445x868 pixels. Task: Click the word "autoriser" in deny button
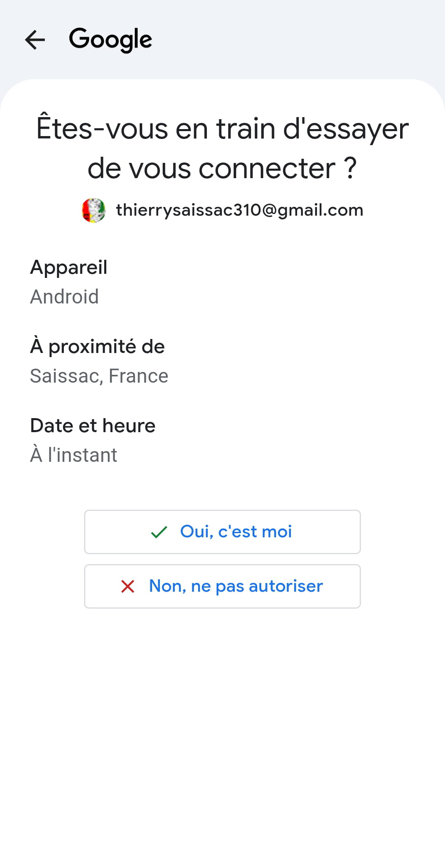click(286, 586)
